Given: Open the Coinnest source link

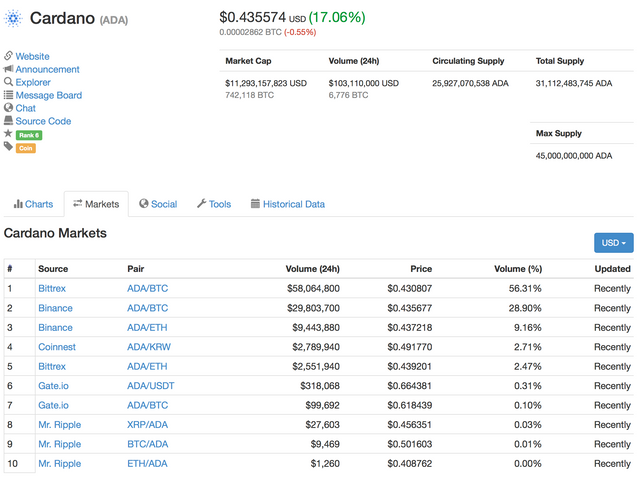Looking at the screenshot, I should point(57,347).
